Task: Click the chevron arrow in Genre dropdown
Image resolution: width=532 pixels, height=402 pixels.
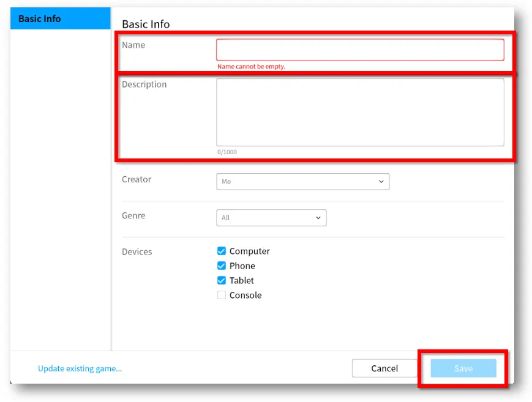Action: pos(318,218)
